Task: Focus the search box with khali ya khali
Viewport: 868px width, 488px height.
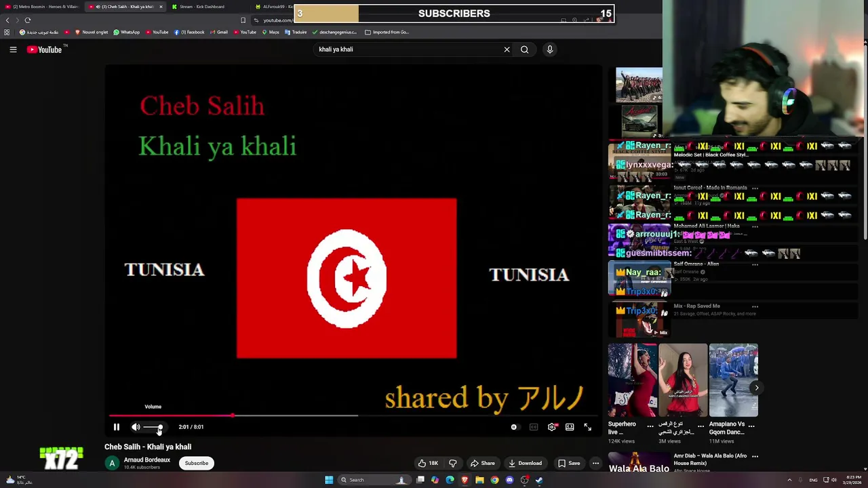Action: pos(407,49)
